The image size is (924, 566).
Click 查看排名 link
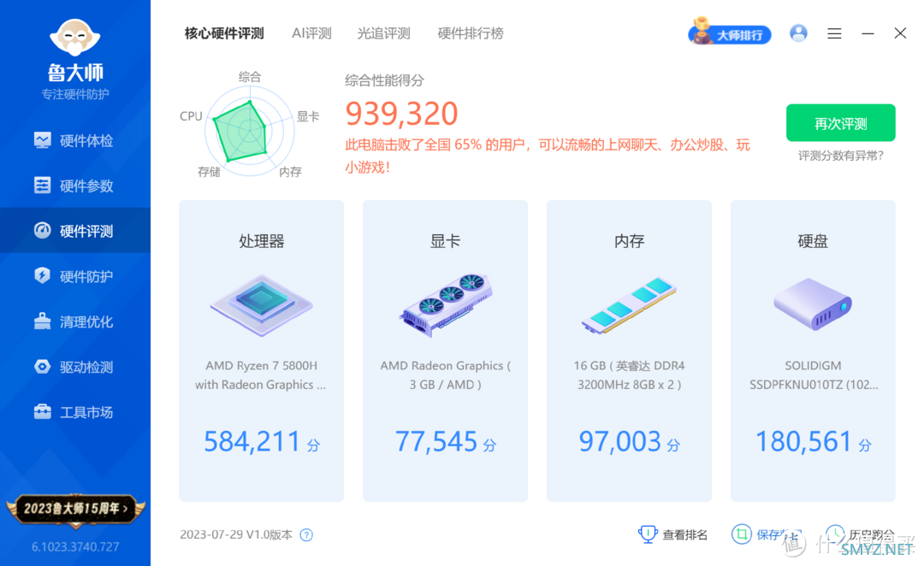point(684,534)
